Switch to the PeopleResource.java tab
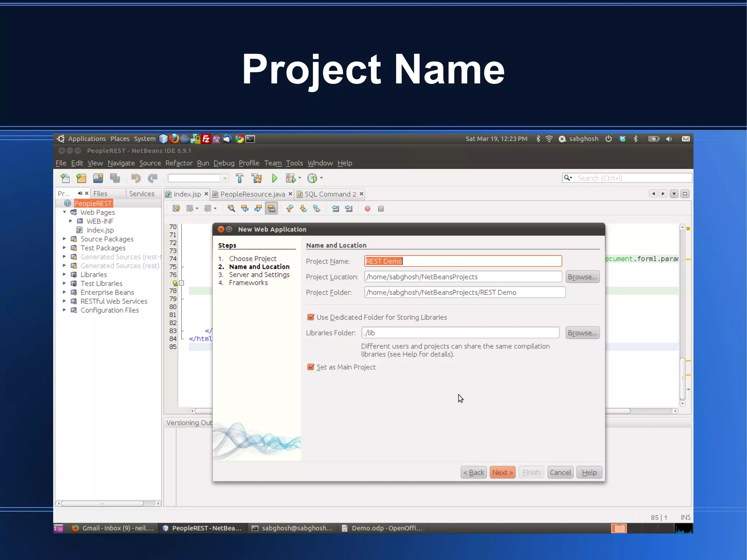 (x=252, y=194)
